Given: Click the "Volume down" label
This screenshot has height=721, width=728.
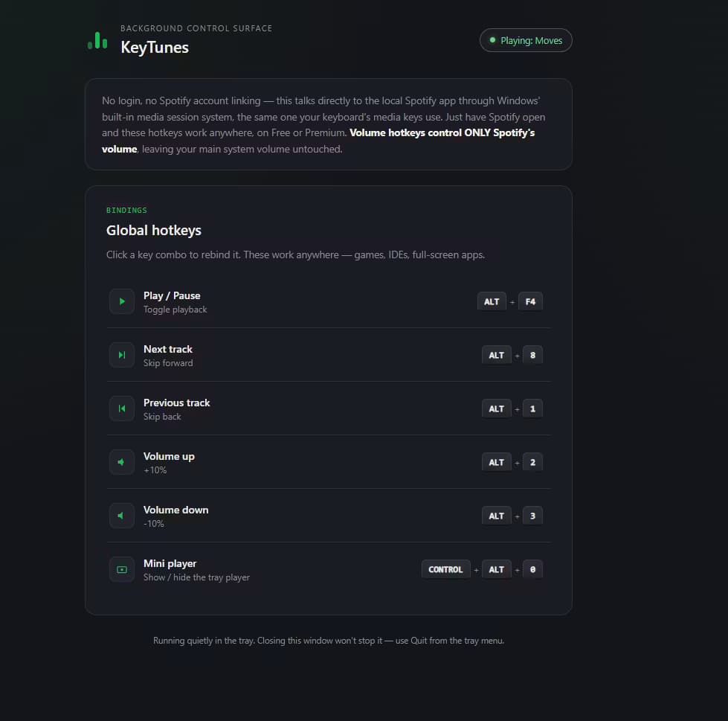Looking at the screenshot, I should point(176,510).
